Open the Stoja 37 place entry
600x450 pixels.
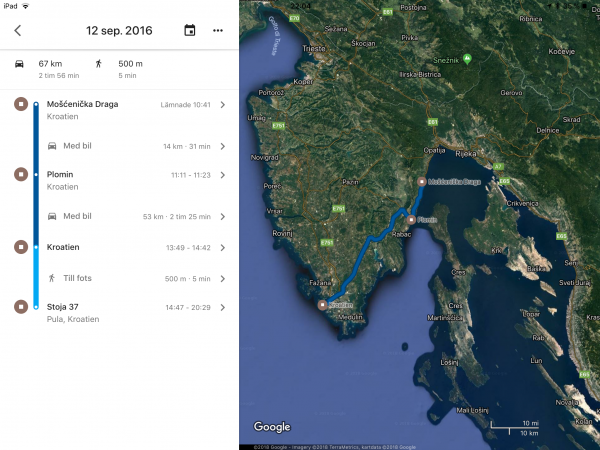click(222, 307)
